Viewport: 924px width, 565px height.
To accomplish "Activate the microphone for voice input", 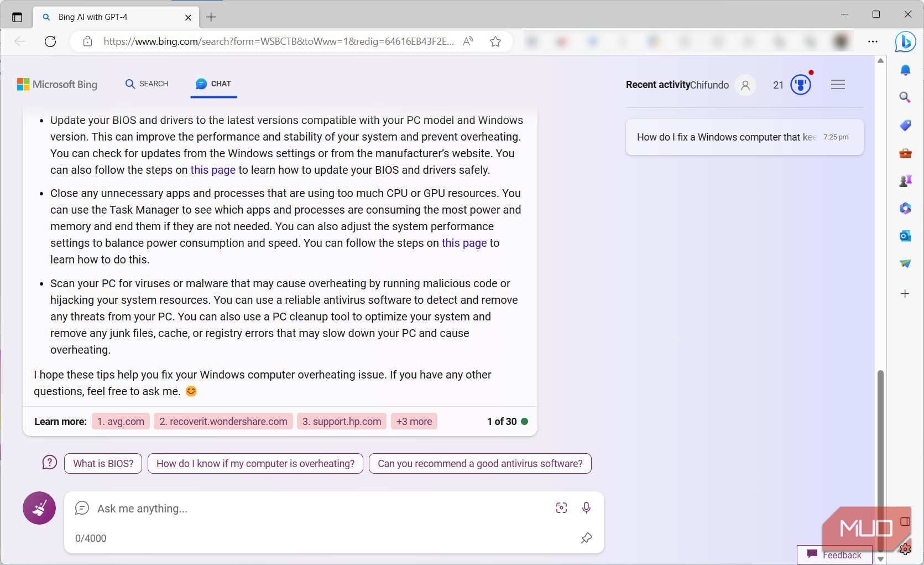I will point(586,507).
